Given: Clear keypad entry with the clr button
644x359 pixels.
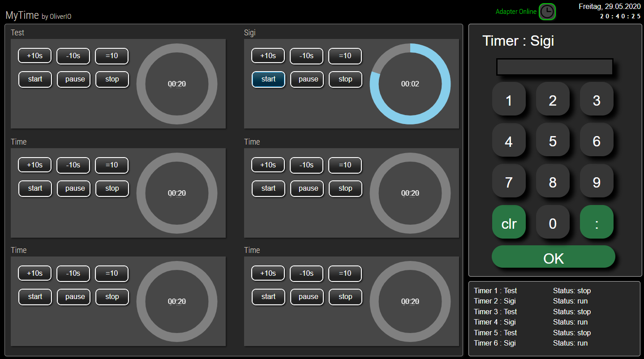Looking at the screenshot, I should click(509, 222).
